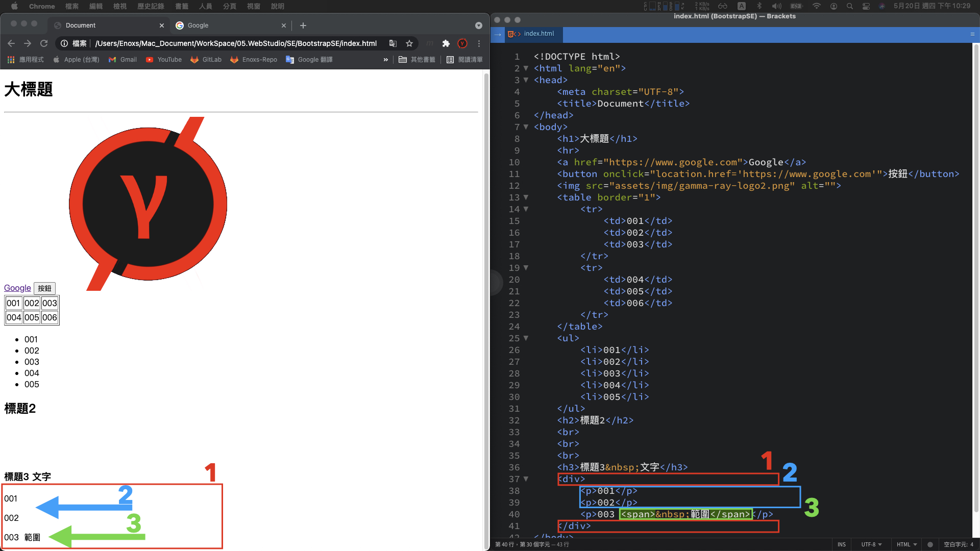Click the address bar URL field
Image resolution: width=980 pixels, height=551 pixels.
236,43
